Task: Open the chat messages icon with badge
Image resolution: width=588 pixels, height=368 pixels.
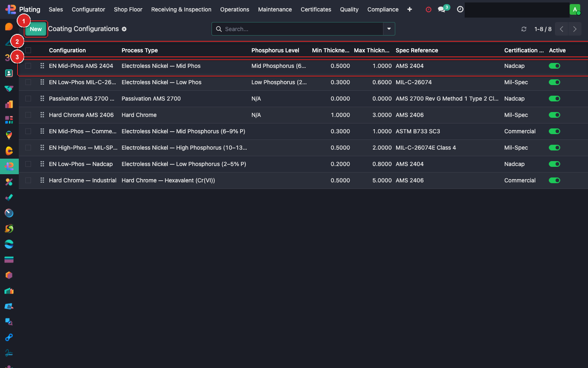Action: pos(441,9)
